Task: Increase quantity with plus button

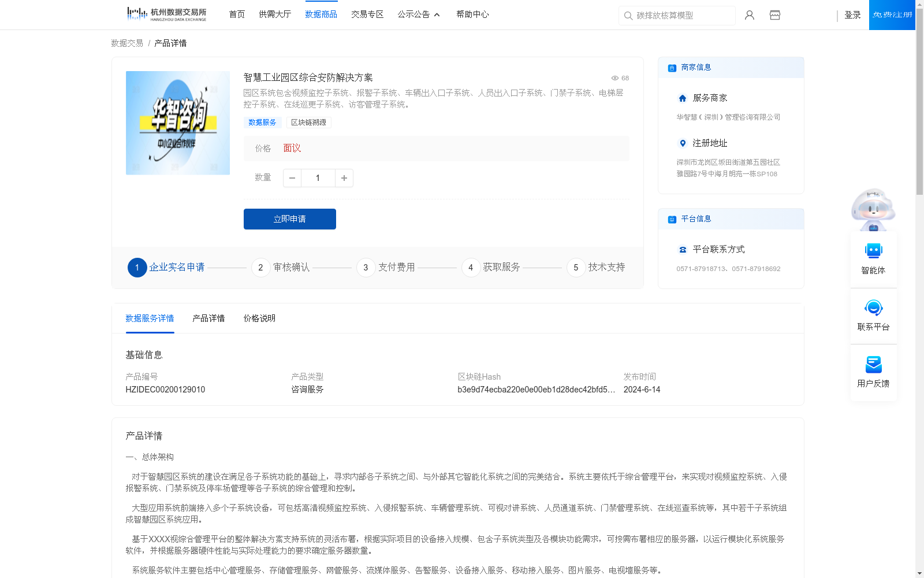Action: [x=344, y=178]
